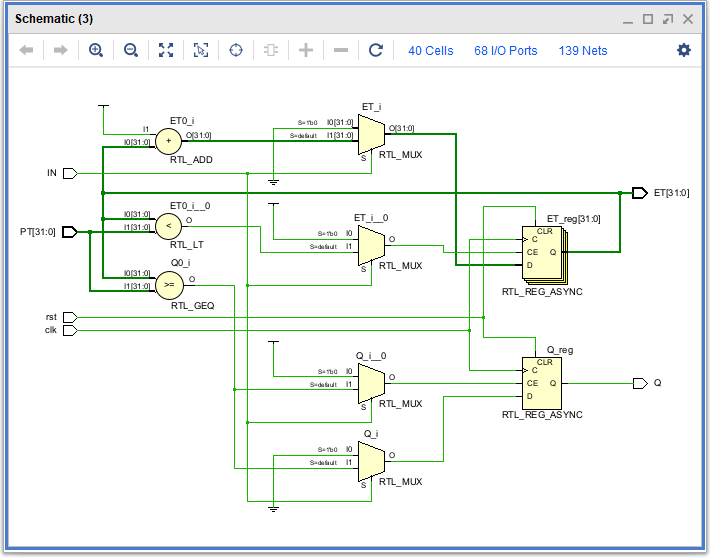Image resolution: width=710 pixels, height=558 pixels.
Task: Go forward to the next schematic view
Action: tap(60, 50)
